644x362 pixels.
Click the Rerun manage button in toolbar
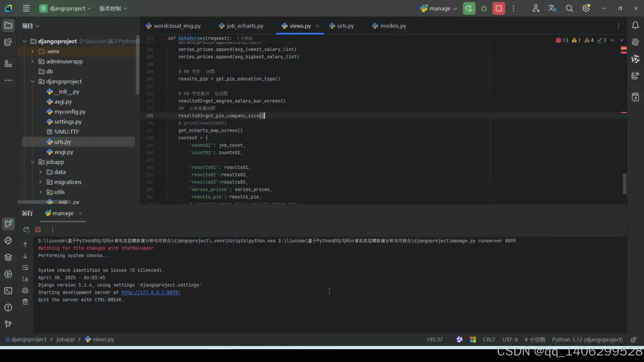[x=469, y=9]
